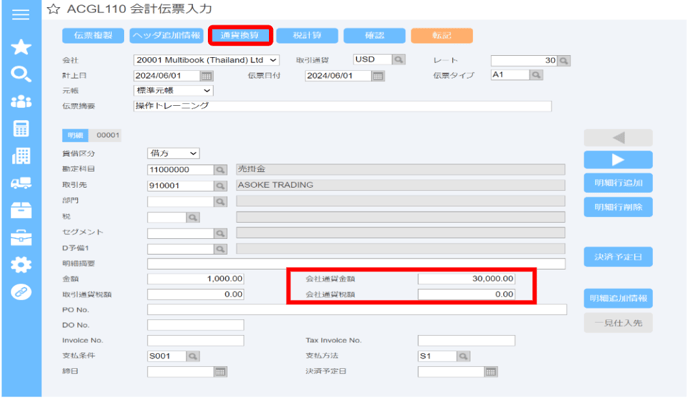Focus the Invoice No. input field
688x398 pixels.
coord(196,341)
